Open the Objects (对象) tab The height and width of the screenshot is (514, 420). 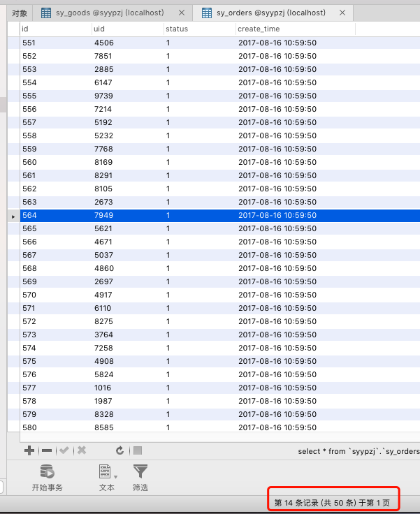(x=20, y=13)
